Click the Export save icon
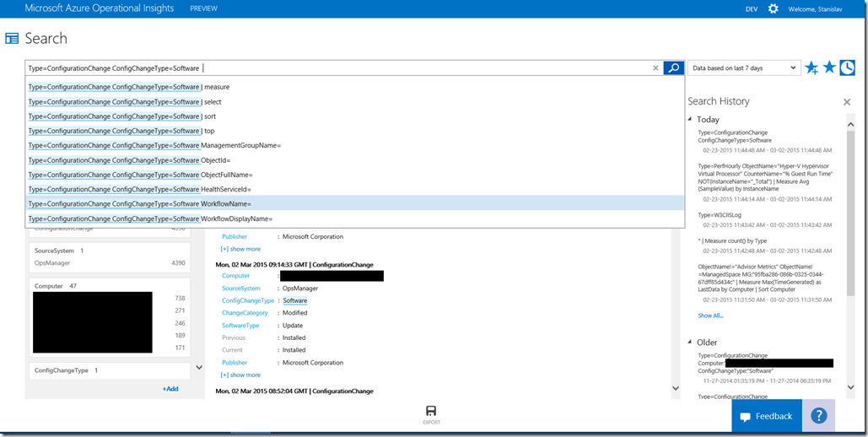The width and height of the screenshot is (868, 437). pyautogui.click(x=431, y=410)
